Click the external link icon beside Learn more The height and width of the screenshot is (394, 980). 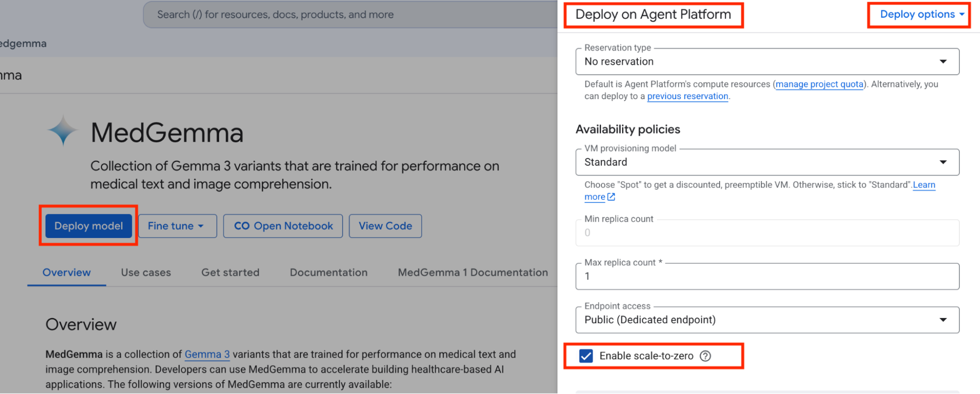611,197
